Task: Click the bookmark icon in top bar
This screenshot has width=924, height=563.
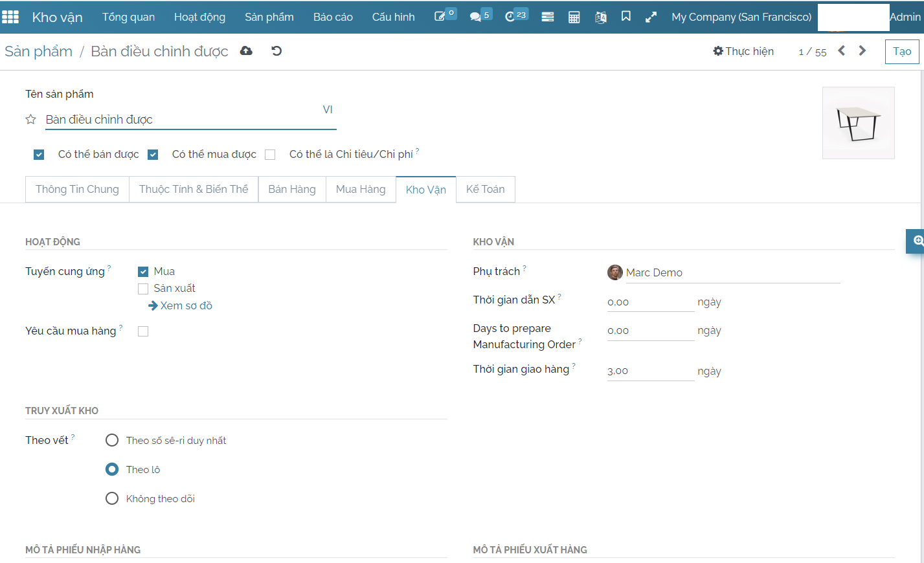Action: [x=625, y=17]
